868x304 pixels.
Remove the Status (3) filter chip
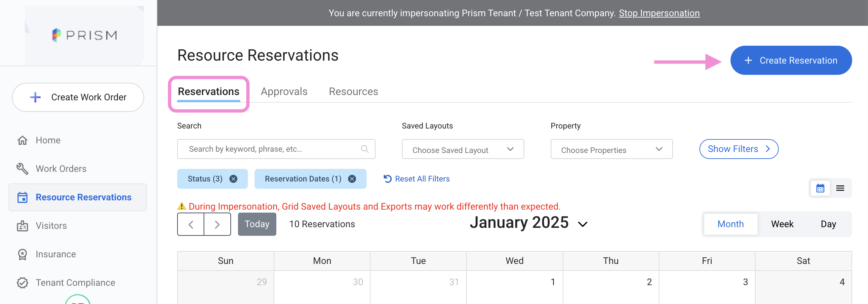(x=233, y=179)
